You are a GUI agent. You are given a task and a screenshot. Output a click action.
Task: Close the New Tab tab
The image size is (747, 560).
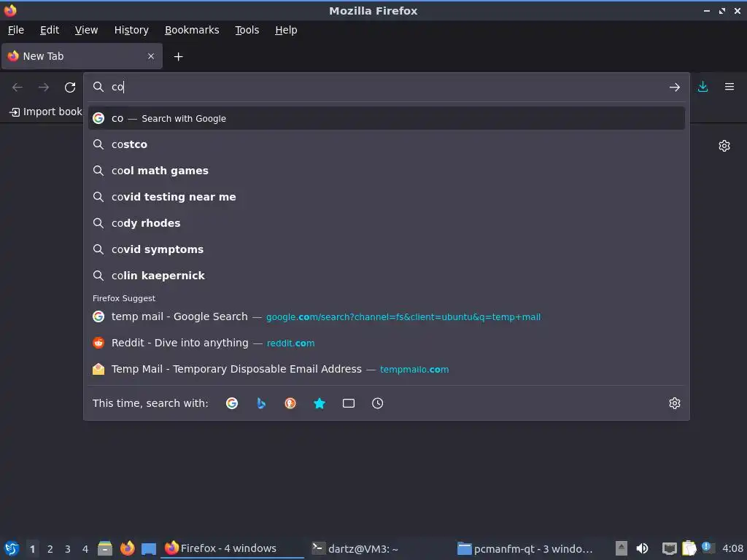151,56
